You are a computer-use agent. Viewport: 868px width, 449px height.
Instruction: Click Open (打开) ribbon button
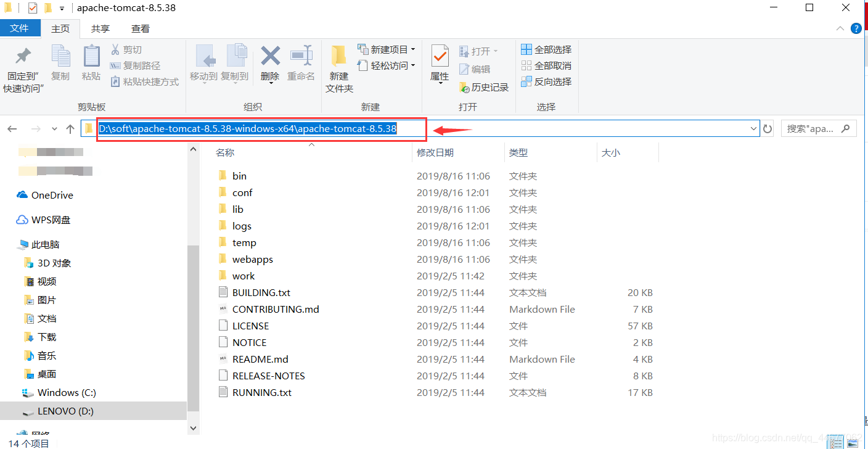(478, 51)
